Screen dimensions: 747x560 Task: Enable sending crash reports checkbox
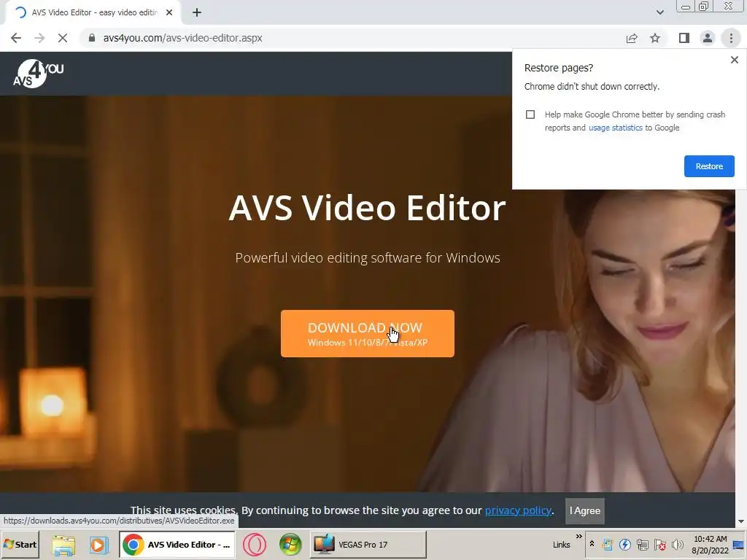click(x=530, y=114)
